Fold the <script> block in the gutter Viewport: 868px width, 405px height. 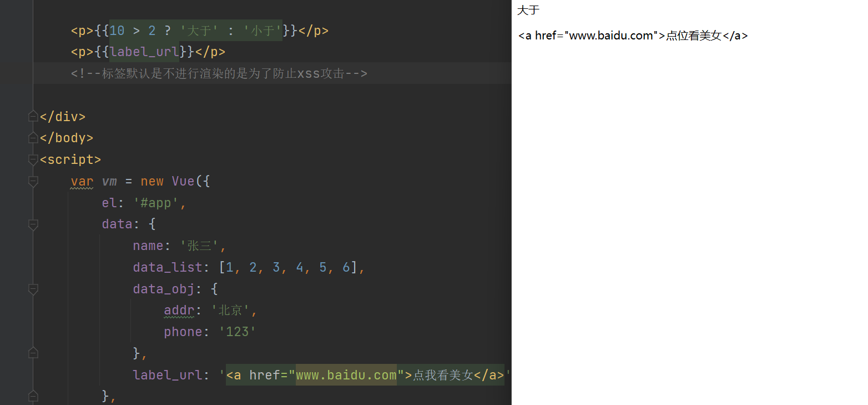[33, 160]
